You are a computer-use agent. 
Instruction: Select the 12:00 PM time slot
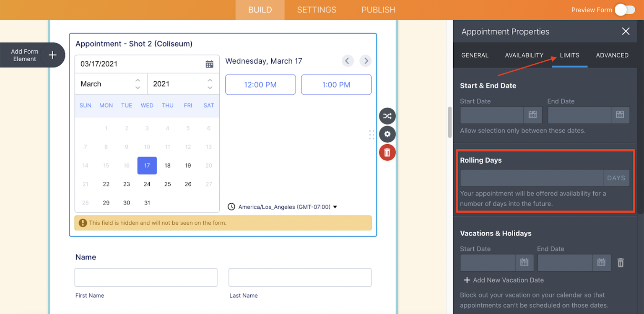tap(260, 84)
